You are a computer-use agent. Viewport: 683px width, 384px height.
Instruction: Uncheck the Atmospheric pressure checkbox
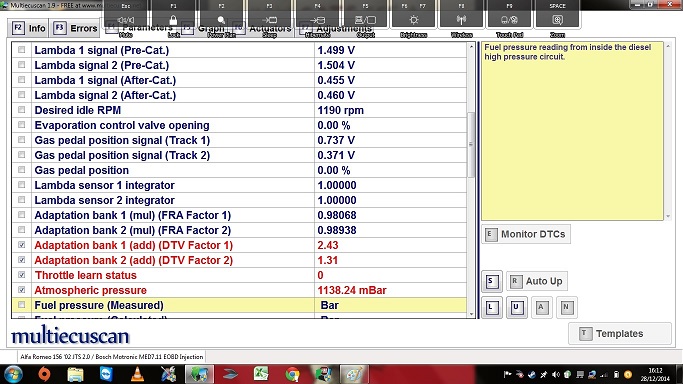[21, 290]
